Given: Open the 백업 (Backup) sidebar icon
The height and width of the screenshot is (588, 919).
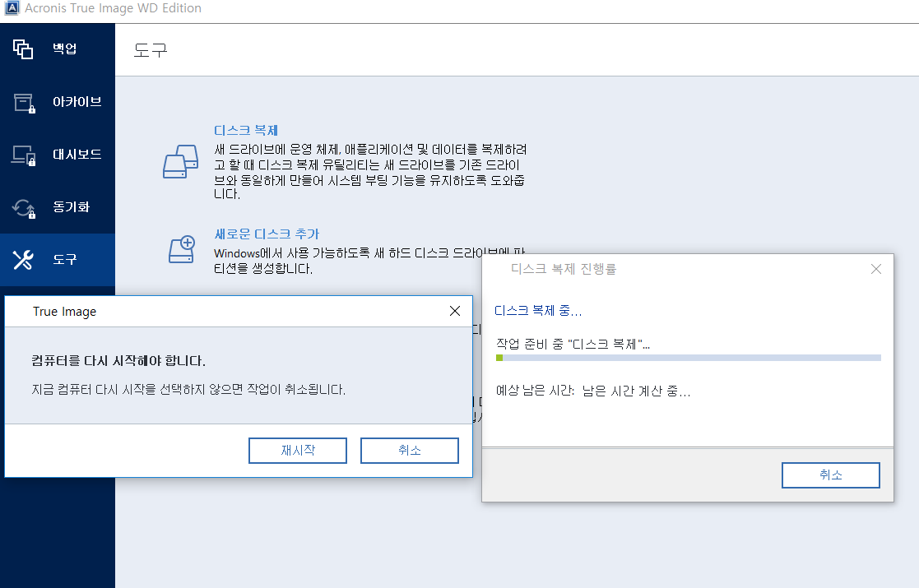Looking at the screenshot, I should (23, 49).
